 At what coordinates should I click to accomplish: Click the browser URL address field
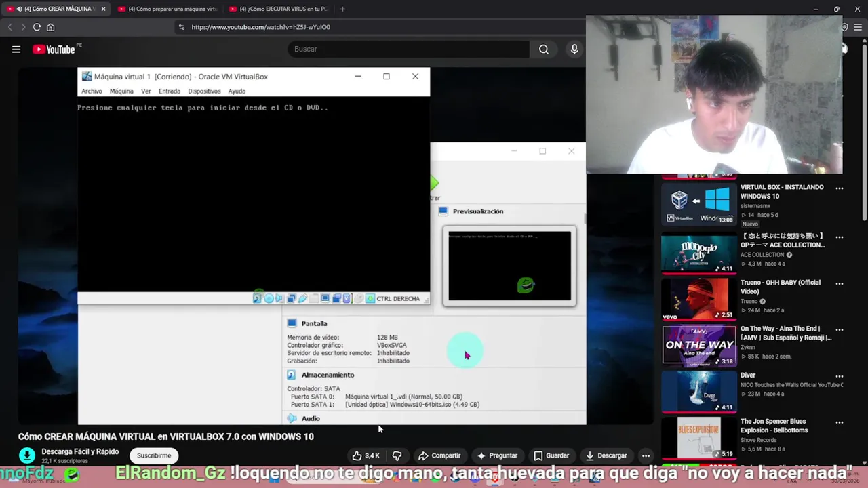[380, 27]
